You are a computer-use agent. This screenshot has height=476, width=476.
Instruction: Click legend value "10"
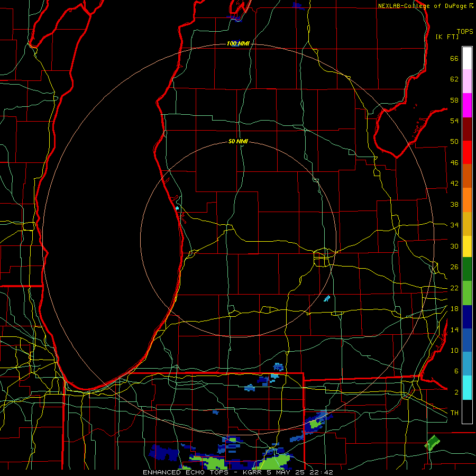(454, 351)
